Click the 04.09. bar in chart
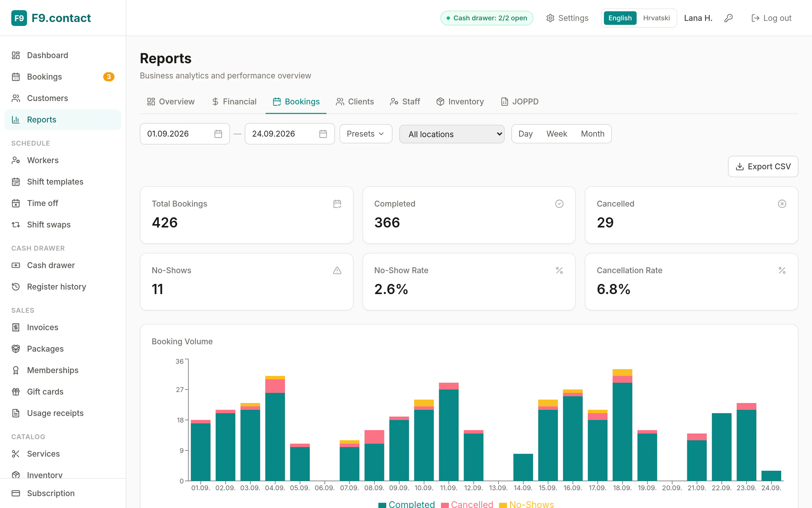The height and width of the screenshot is (508, 812). [x=275, y=428]
